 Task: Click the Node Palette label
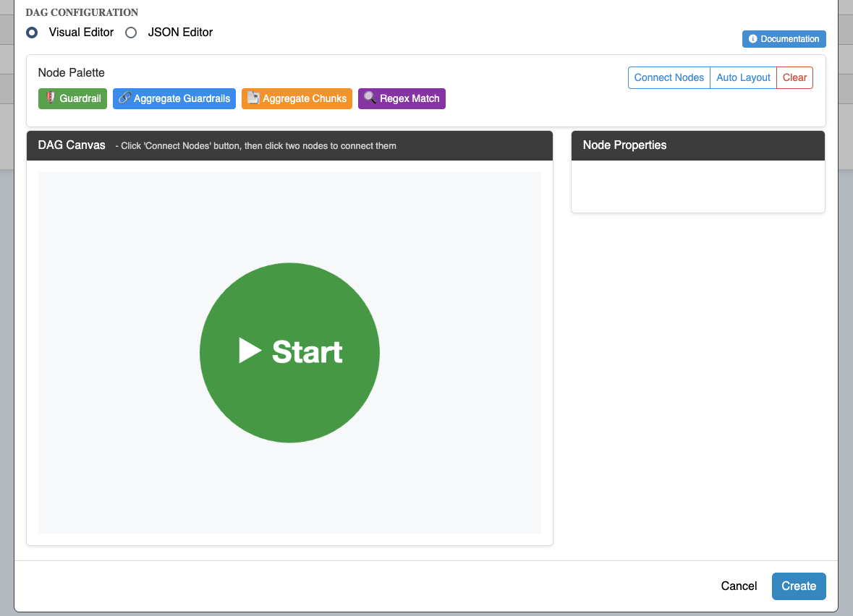click(71, 73)
